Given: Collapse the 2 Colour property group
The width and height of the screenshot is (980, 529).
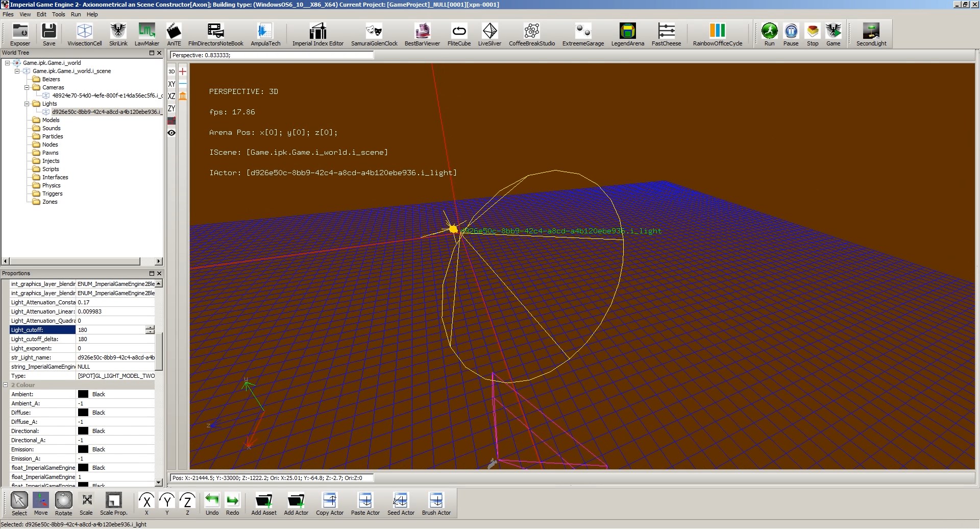Looking at the screenshot, I should click(x=6, y=385).
